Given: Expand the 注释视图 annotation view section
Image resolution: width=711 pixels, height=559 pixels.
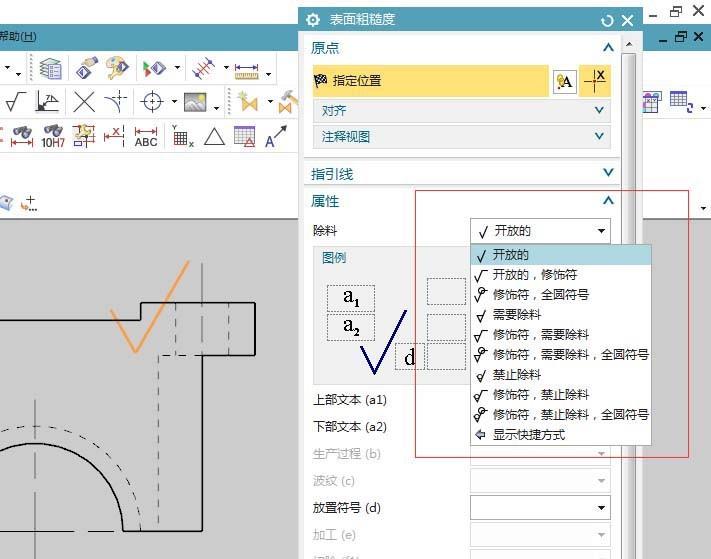Looking at the screenshot, I should pyautogui.click(x=462, y=136).
